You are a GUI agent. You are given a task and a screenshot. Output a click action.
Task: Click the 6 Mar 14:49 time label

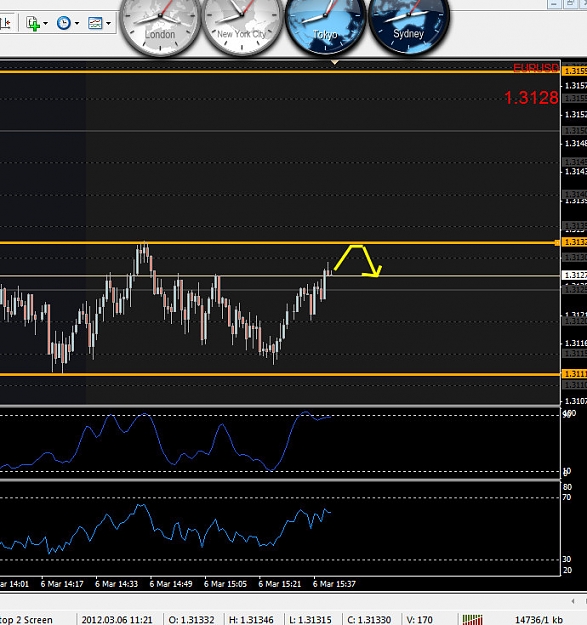point(171,584)
